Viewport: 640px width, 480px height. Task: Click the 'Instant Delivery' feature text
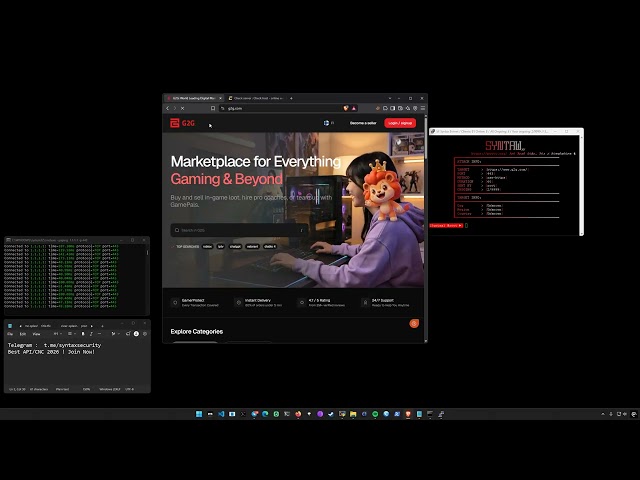258,300
